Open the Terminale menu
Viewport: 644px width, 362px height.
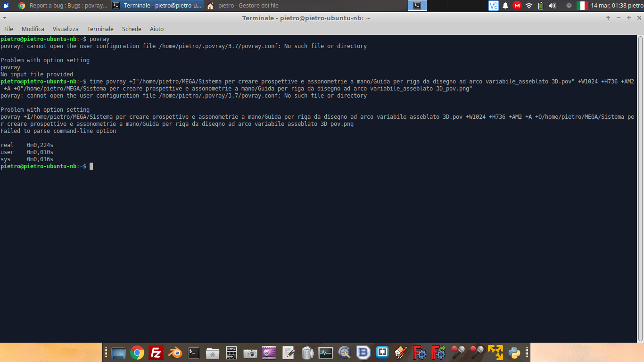100,29
